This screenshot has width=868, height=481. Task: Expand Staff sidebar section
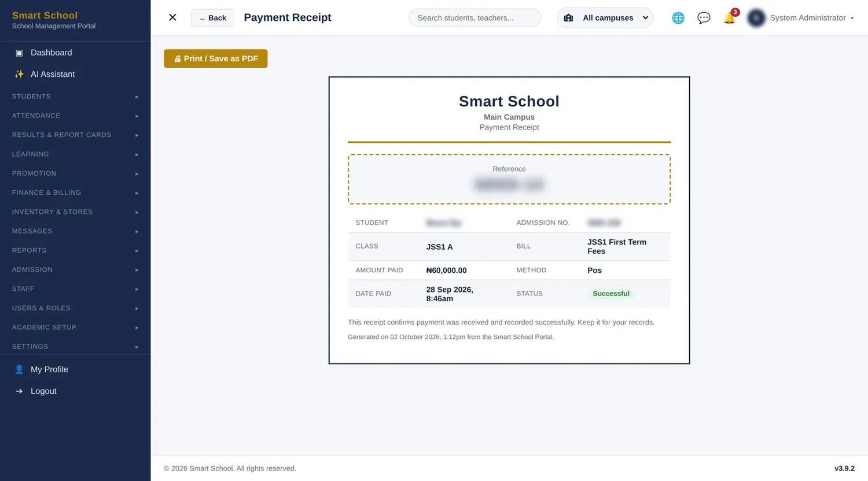pyautogui.click(x=75, y=288)
